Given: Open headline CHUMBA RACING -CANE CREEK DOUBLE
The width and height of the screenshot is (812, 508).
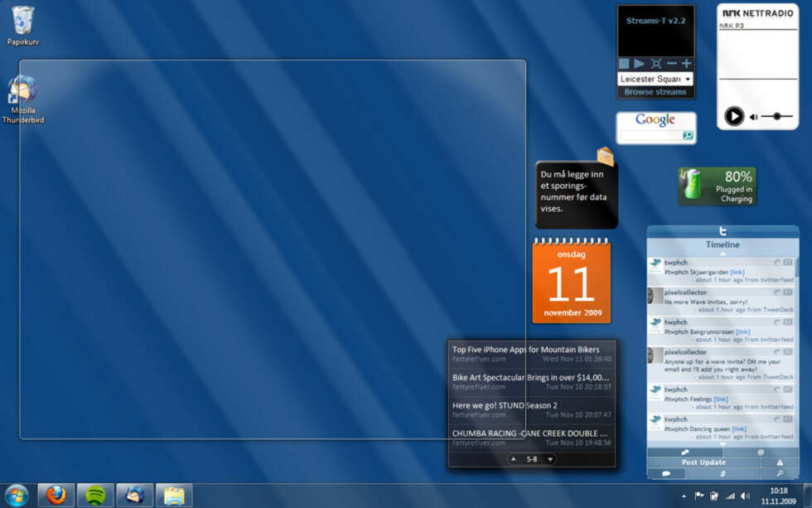Looking at the screenshot, I should tap(529, 433).
